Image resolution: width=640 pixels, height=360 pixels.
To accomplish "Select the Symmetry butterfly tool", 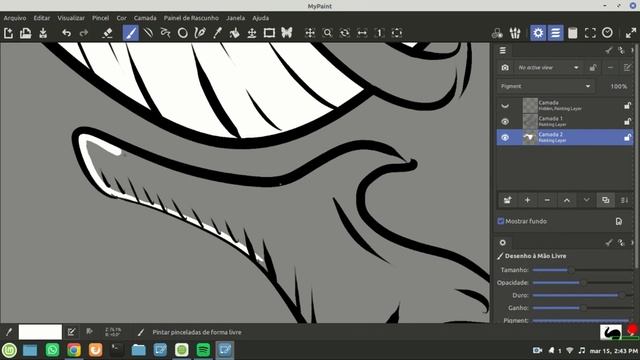I will click(x=287, y=33).
